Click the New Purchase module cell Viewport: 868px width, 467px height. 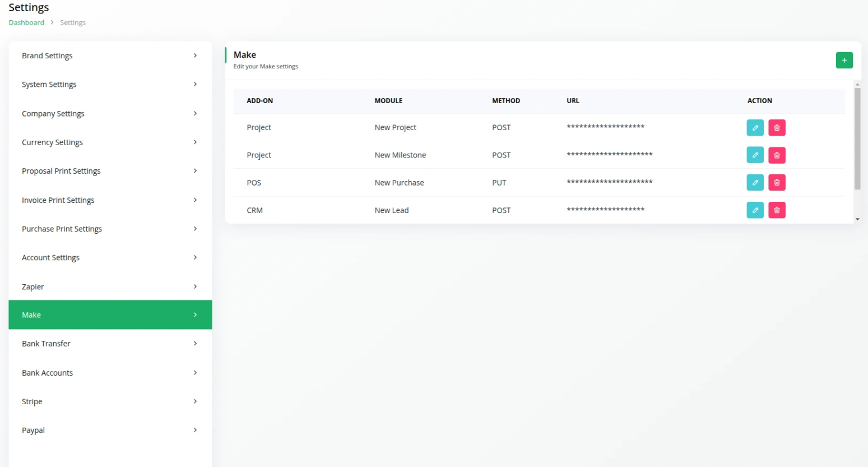[x=399, y=183]
